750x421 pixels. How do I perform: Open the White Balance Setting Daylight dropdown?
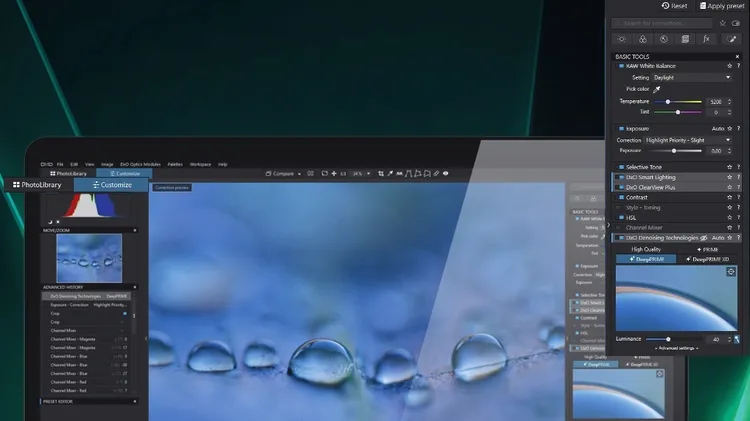tap(693, 77)
